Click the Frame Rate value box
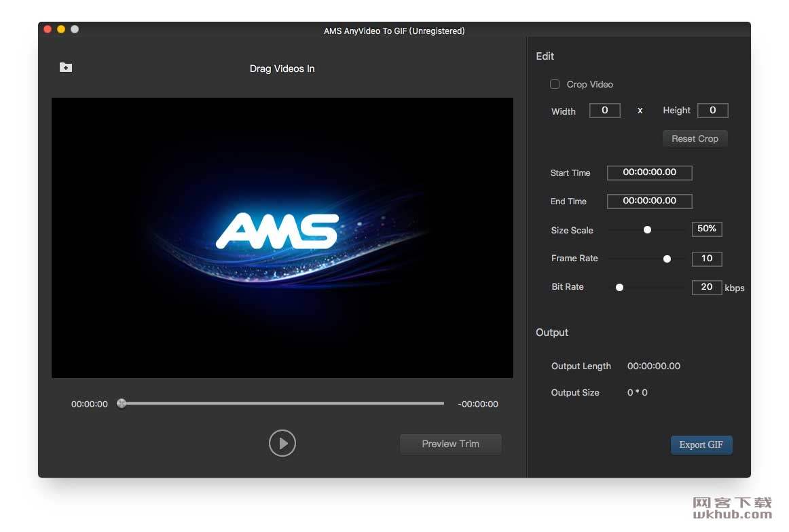This screenshot has width=789, height=532. [x=706, y=259]
